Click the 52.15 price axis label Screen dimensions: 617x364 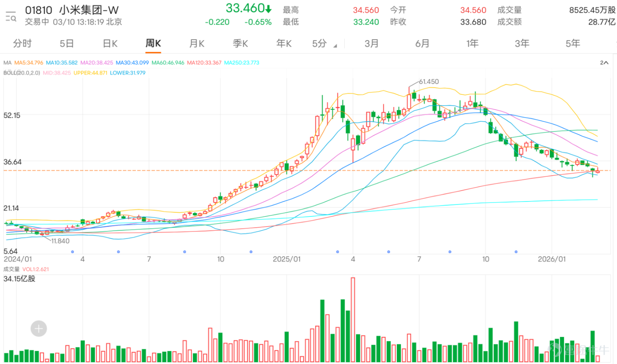pos(12,115)
